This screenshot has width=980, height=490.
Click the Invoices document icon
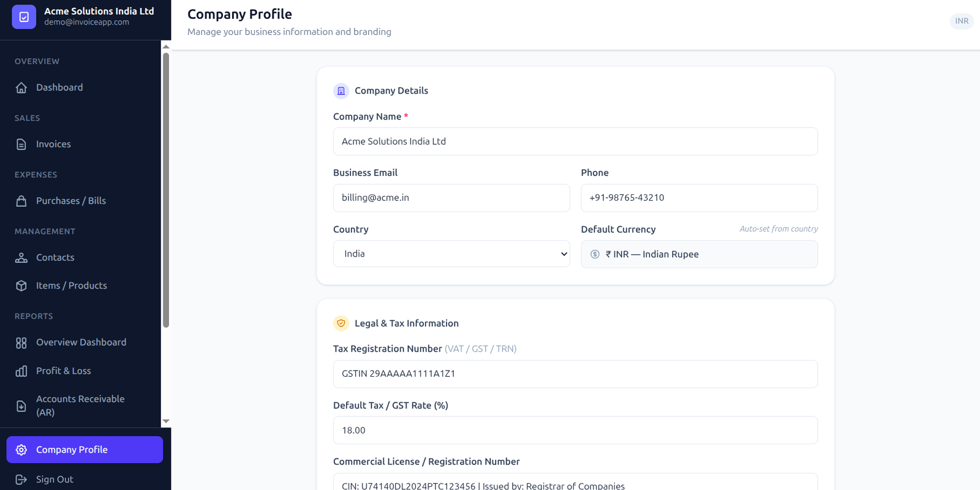tap(21, 145)
